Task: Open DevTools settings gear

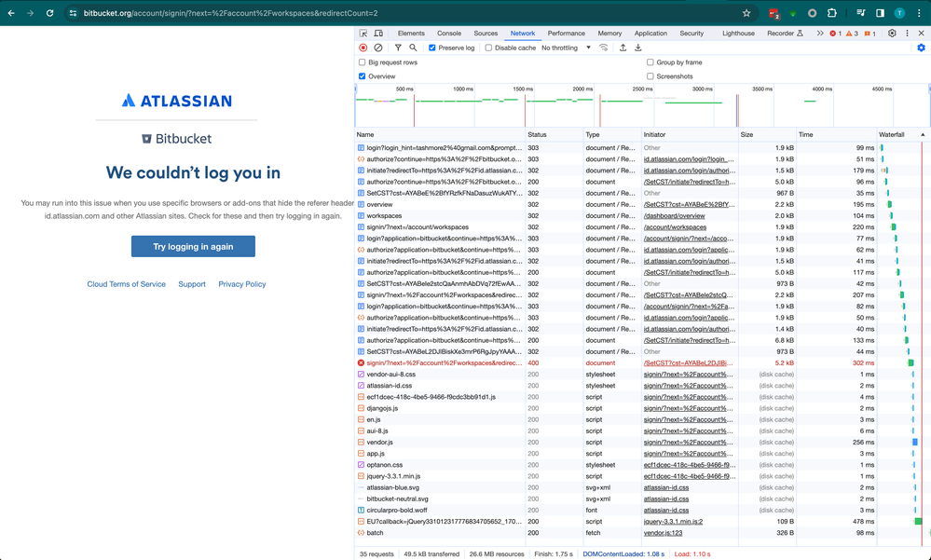Action: [892, 34]
